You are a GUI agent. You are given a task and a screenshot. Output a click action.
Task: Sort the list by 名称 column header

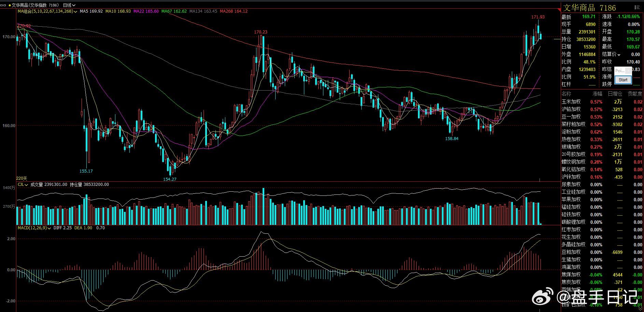tap(566, 94)
